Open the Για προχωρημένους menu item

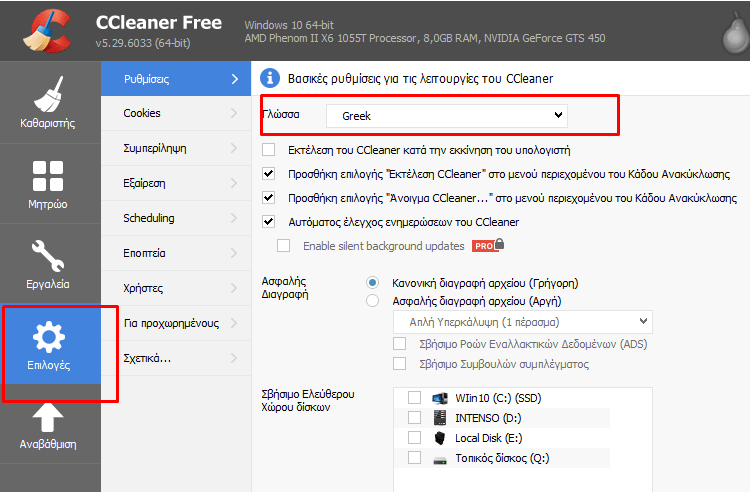pyautogui.click(x=176, y=323)
